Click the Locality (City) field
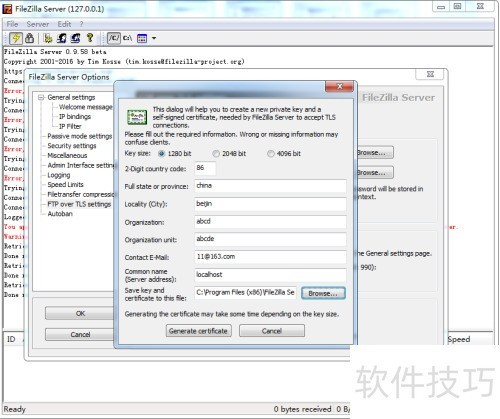Image resolution: width=500 pixels, height=419 pixels. [x=270, y=204]
